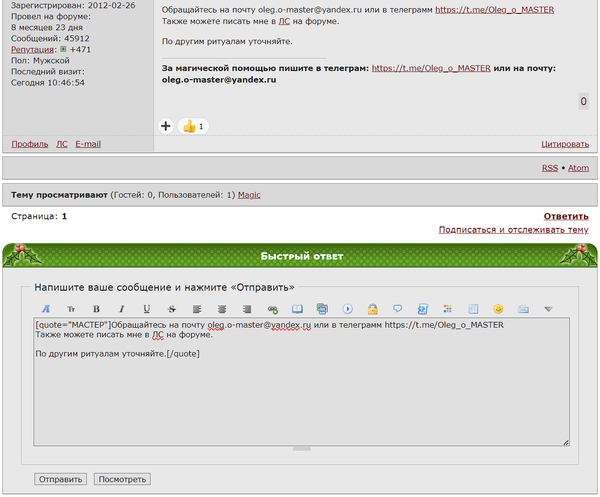Open the Репутация link
The width and height of the screenshot is (600, 497).
[32, 49]
